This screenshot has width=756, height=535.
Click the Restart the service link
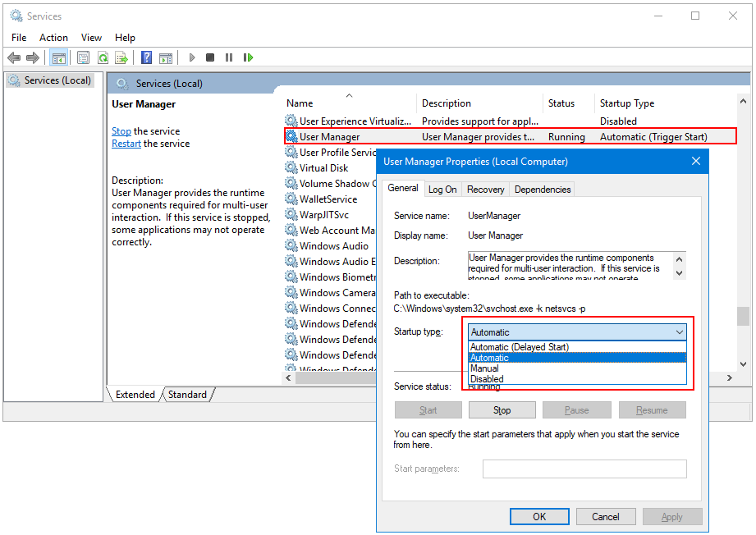coord(126,144)
